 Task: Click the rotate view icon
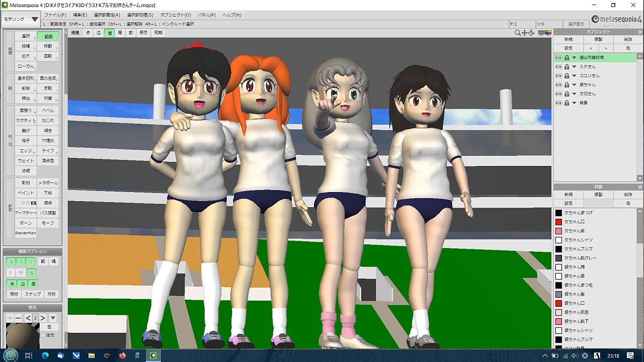pos(532,33)
